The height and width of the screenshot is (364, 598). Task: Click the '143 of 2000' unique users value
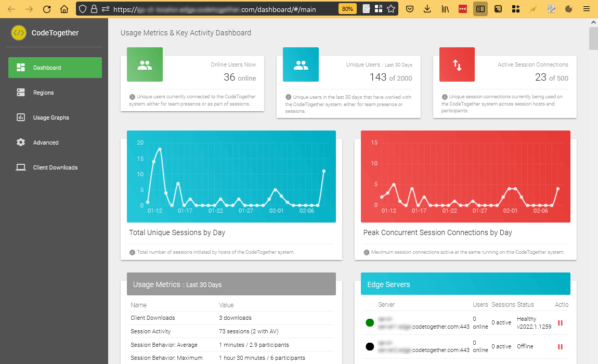click(391, 77)
